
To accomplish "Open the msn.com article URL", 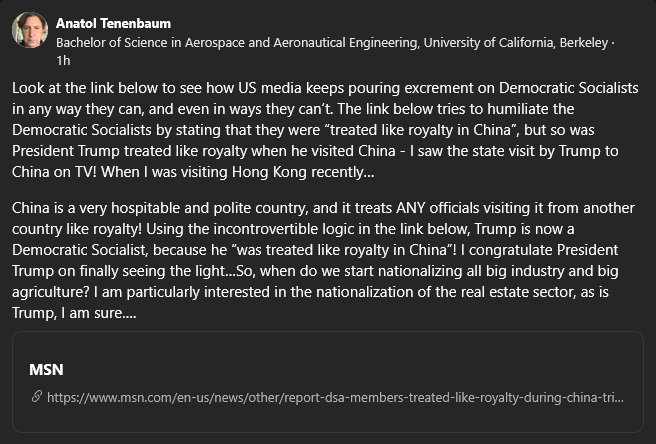I will (x=335, y=397).
